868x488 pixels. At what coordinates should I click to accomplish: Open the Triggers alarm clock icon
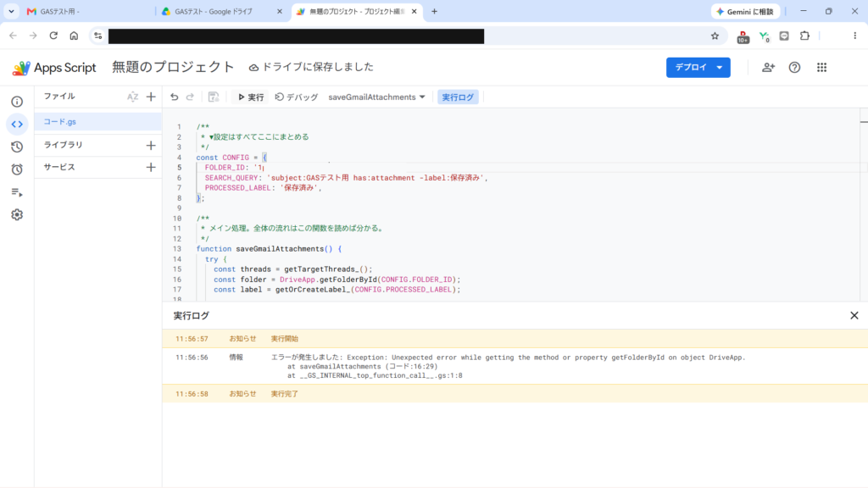17,169
